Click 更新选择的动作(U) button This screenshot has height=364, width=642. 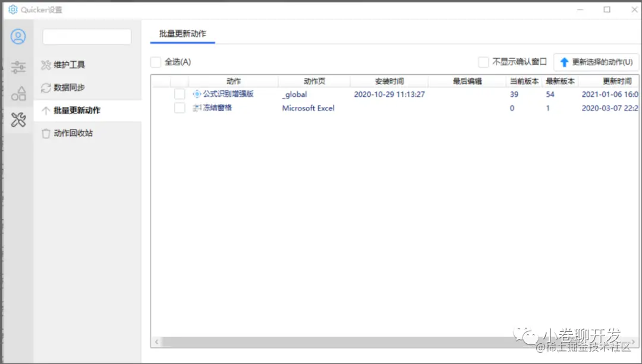(x=596, y=62)
